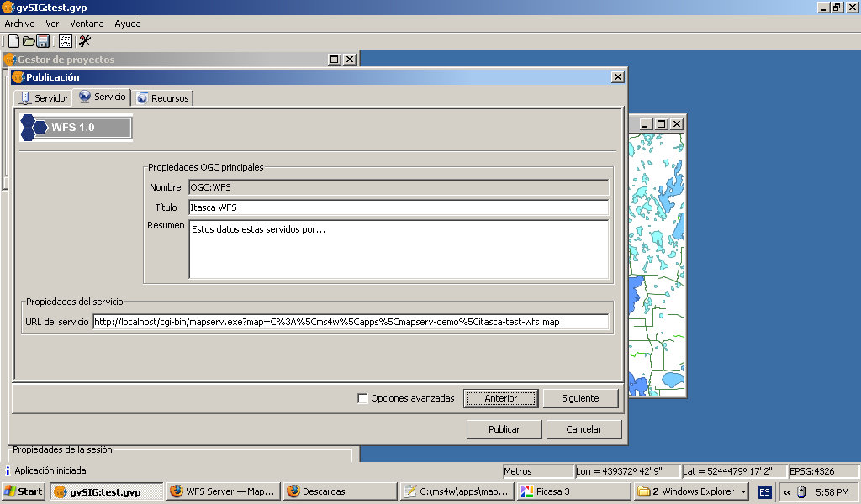
Task: Switch to the Recursos tab
Action: point(163,98)
